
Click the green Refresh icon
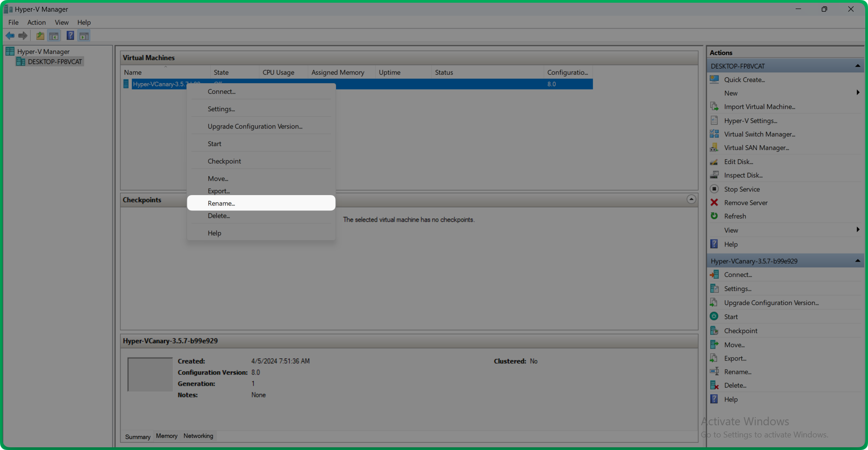[x=714, y=216]
